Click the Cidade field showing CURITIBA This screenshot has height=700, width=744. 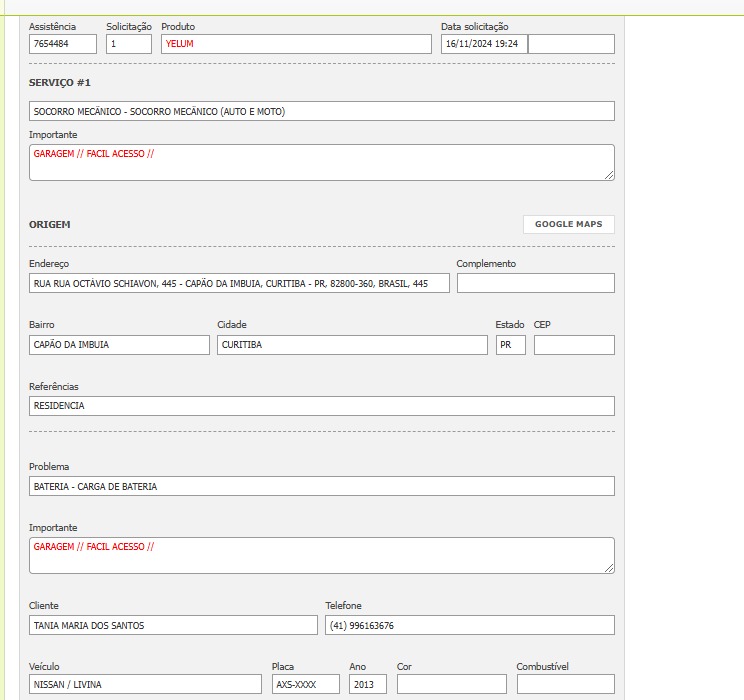pyautogui.click(x=352, y=345)
